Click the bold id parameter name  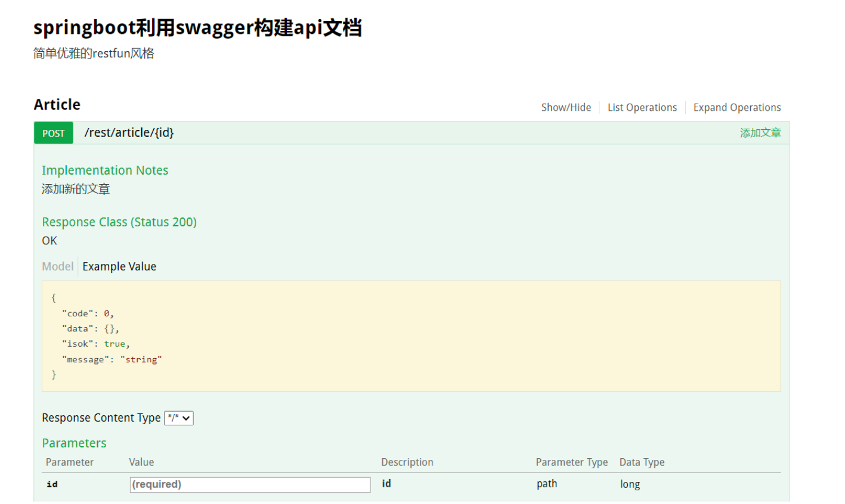[x=52, y=484]
